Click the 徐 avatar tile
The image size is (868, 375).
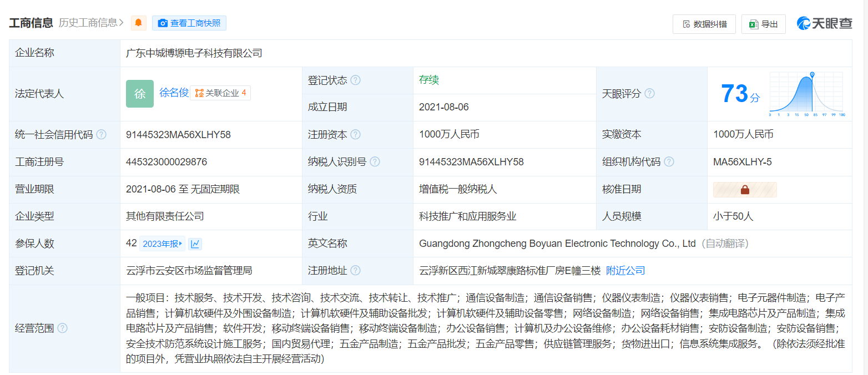140,94
